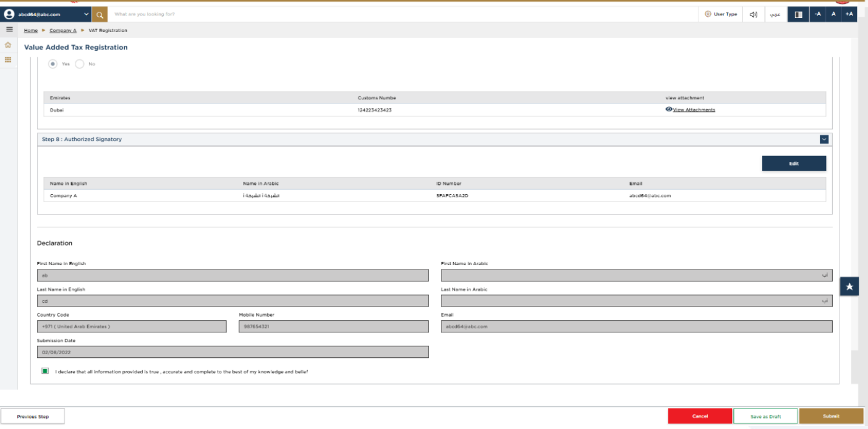The height and width of the screenshot is (429, 868).
Task: Go to Home breadcrumb
Action: point(31,30)
